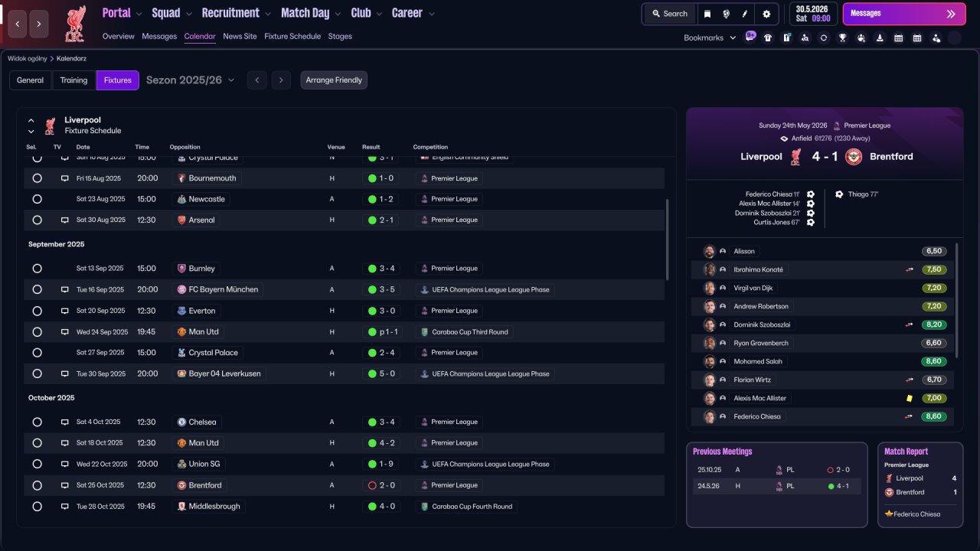Open the Stages sub-tab
Viewport: 980px width, 551px height.
coord(340,36)
